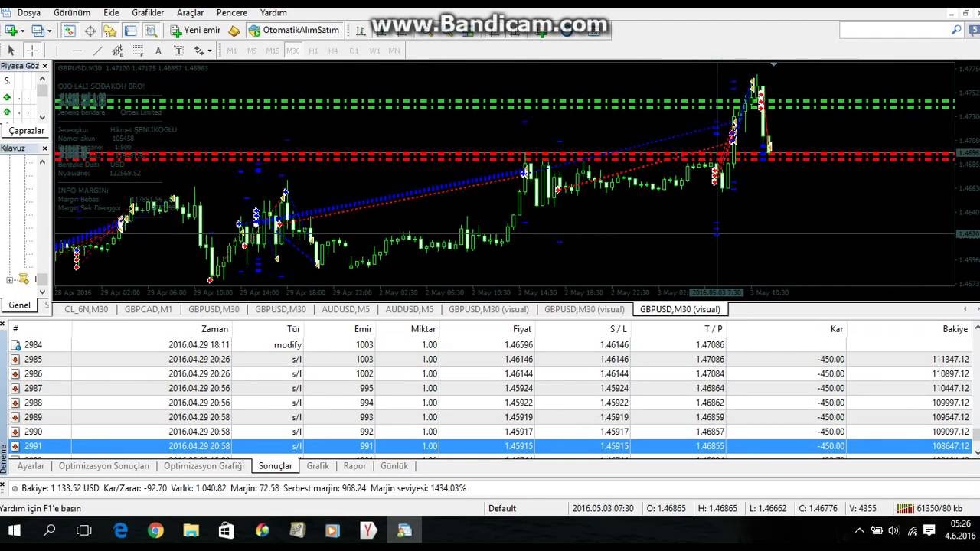Switch to the M5 timeframe
Viewport: 980px width, 551px height.
[253, 51]
